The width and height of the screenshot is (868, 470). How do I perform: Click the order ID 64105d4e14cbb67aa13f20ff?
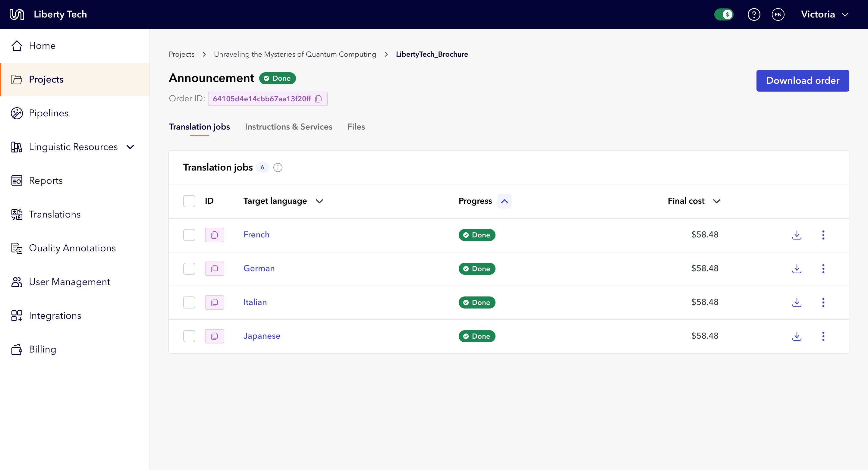tap(262, 99)
